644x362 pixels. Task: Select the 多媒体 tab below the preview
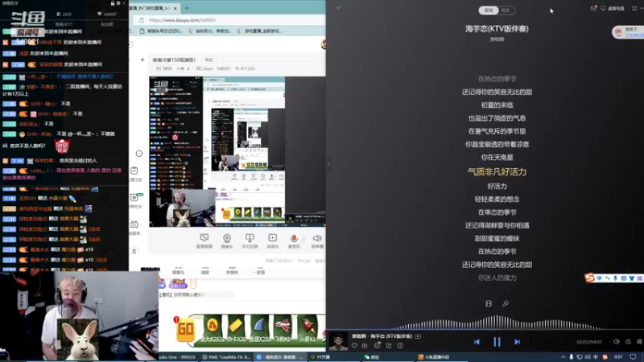coord(232,272)
